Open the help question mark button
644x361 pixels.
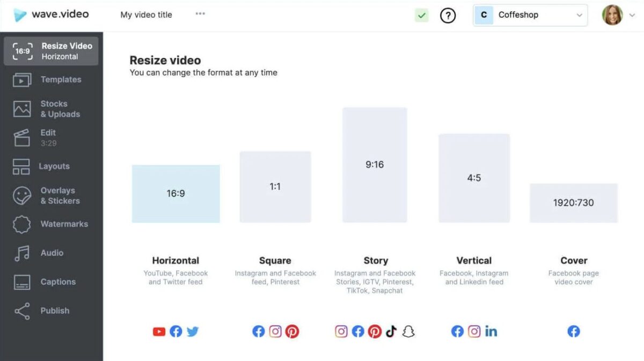click(x=448, y=15)
